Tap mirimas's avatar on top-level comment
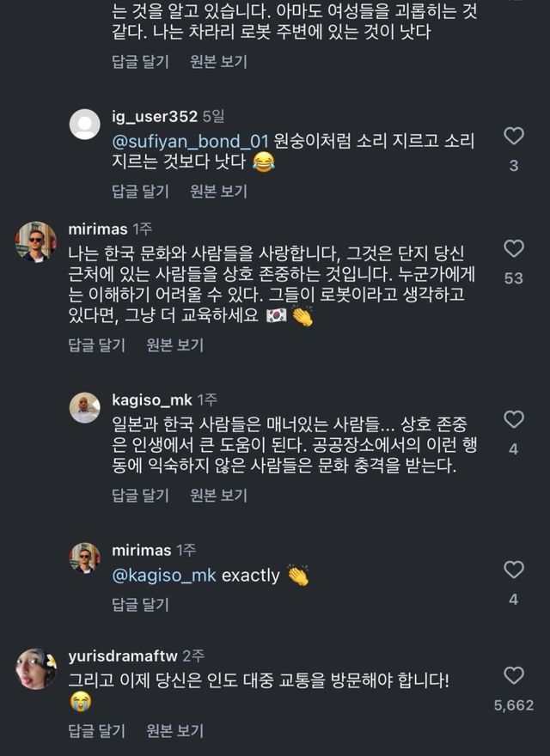This screenshot has width=550, height=756. [x=36, y=241]
